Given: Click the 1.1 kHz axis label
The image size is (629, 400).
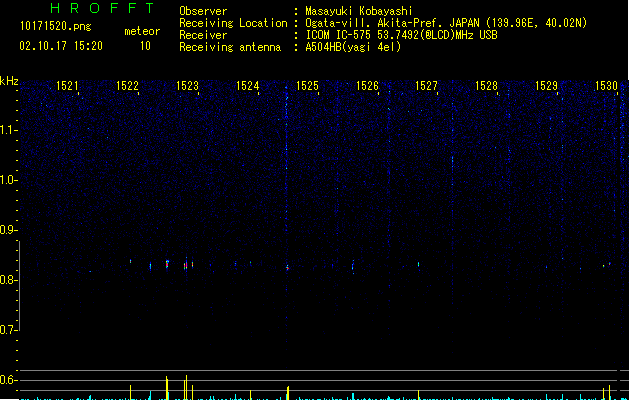Looking at the screenshot, I should [x=8, y=130].
